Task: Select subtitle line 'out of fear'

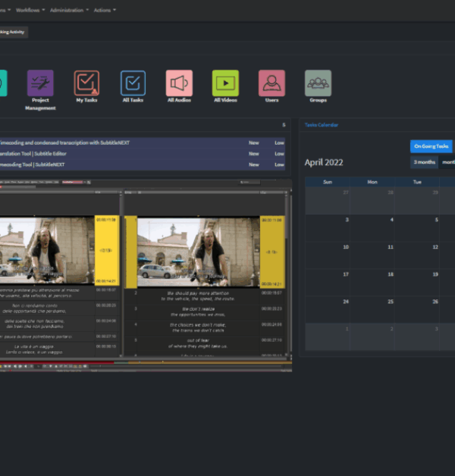Action: [x=198, y=343]
